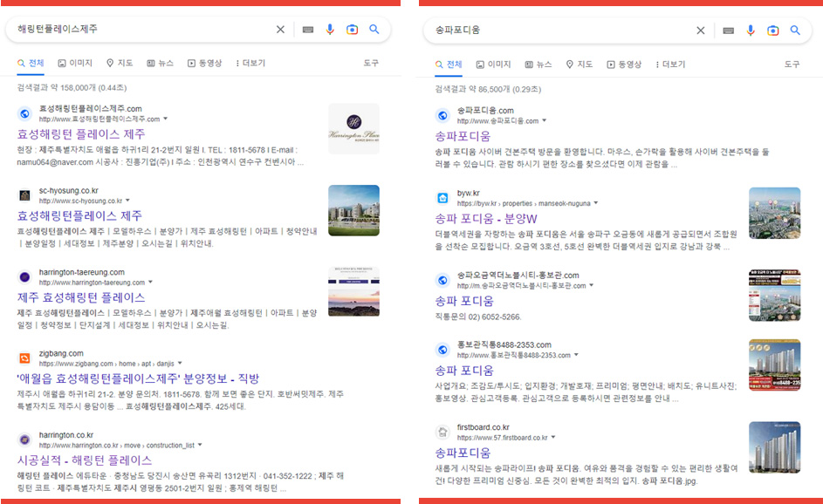Switch to 지도 tab in right search
Viewport: 823px width, 504px height.
click(x=579, y=65)
